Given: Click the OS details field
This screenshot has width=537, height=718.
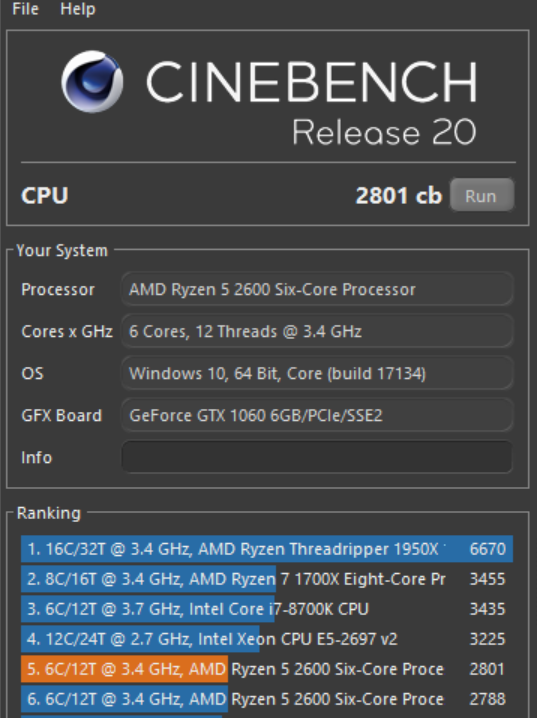Looking at the screenshot, I should coord(317,373).
